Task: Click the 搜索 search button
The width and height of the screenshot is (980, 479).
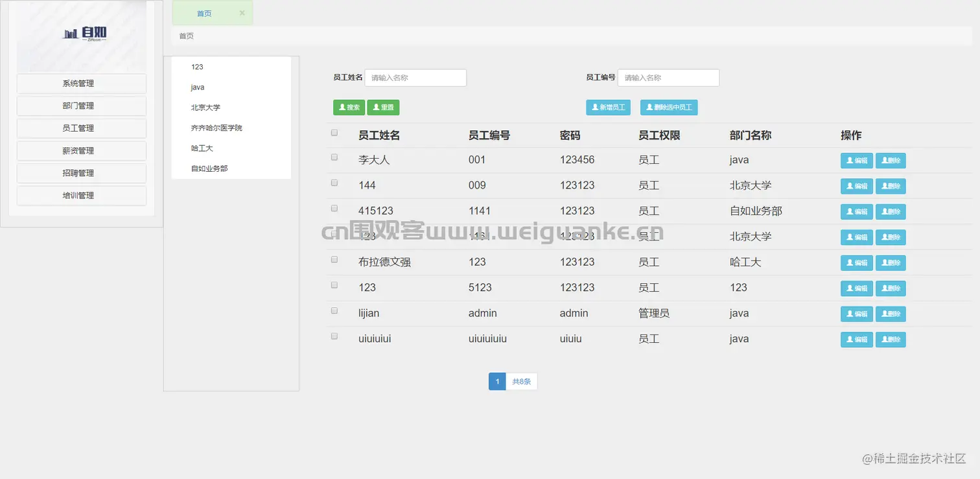Action: (x=349, y=108)
